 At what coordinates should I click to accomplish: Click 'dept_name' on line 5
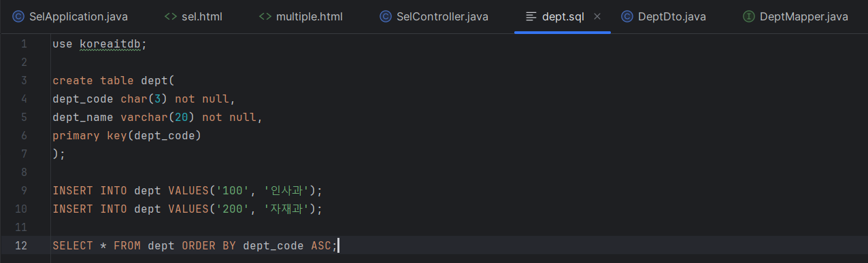[83, 117]
